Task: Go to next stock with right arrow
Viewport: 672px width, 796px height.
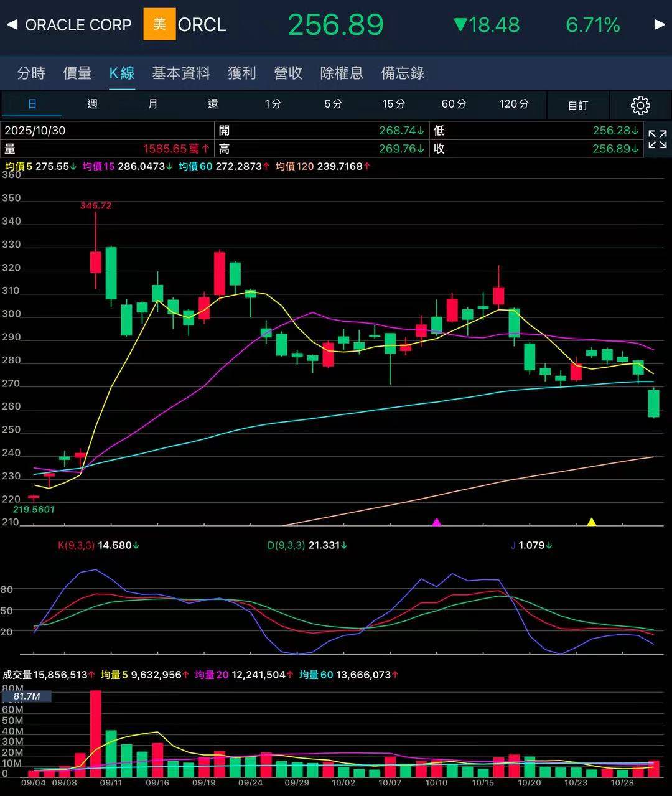Action: click(x=660, y=25)
